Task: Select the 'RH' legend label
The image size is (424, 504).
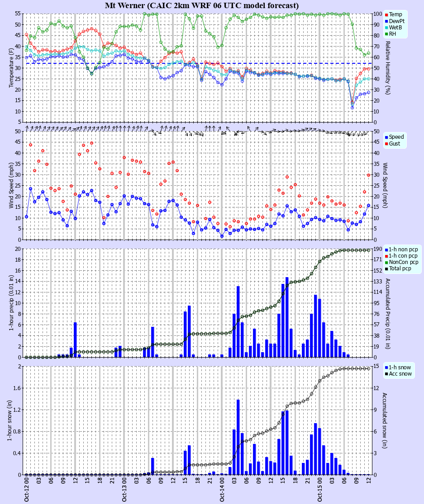Action: click(x=392, y=34)
